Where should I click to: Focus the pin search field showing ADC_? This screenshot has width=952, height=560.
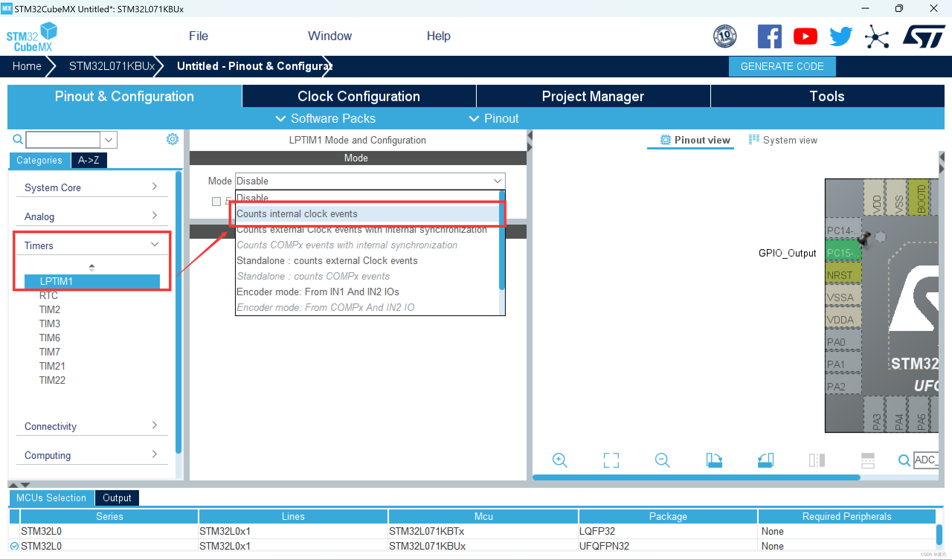click(926, 460)
